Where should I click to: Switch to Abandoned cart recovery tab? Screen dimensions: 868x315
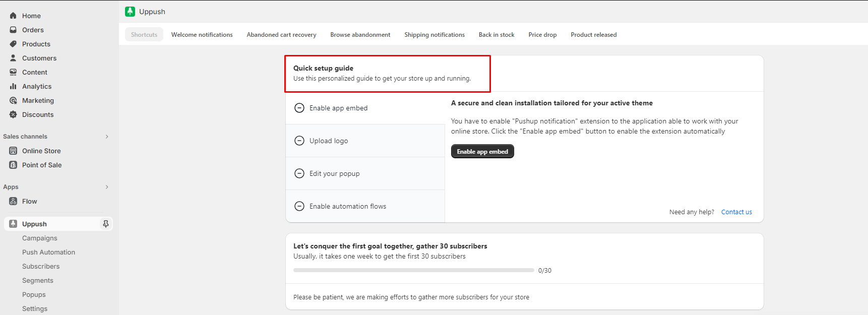pyautogui.click(x=281, y=35)
